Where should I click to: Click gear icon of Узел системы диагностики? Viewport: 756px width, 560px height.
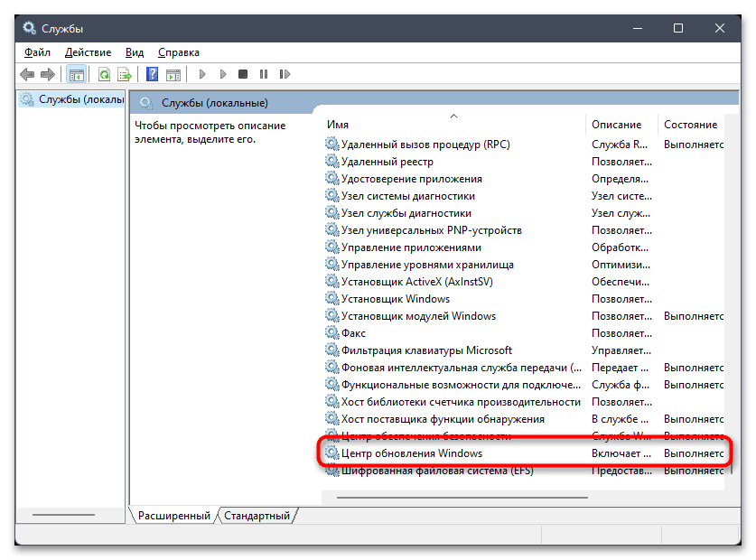coord(331,195)
